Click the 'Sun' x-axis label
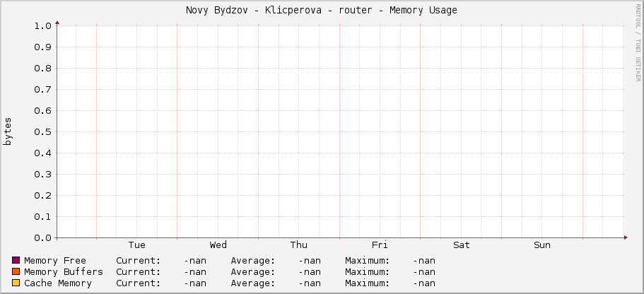Image resolution: width=644 pixels, height=294 pixels. [542, 245]
